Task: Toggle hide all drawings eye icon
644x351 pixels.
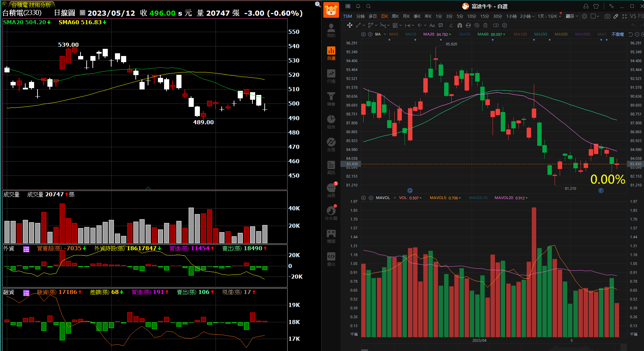Action: (x=477, y=25)
